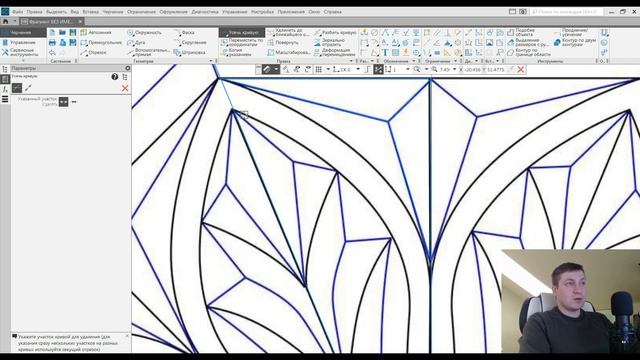Open the Черчение menu
The width and height of the screenshot is (640, 360).
(113, 12)
